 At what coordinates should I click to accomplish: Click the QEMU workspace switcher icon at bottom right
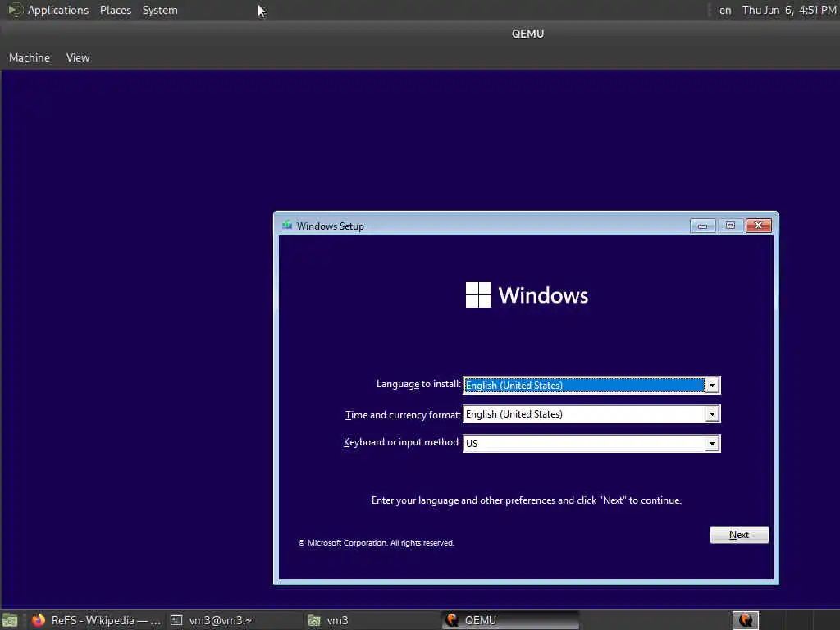745,620
